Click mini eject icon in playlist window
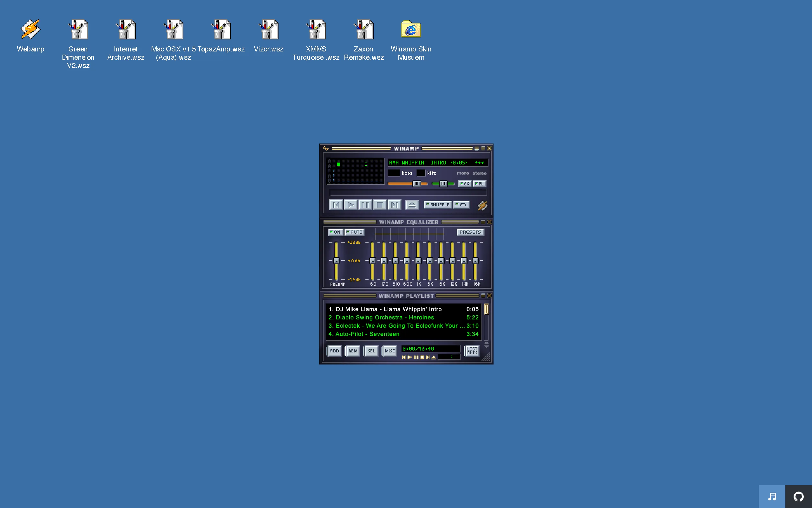The image size is (812, 508). pos(434,357)
